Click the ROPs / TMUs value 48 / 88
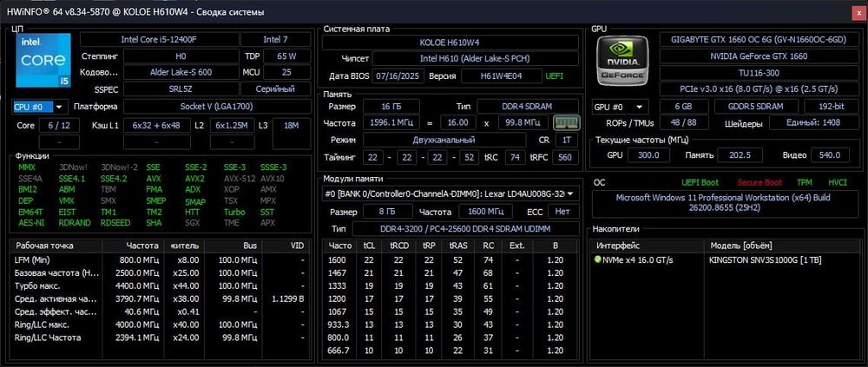868x367 pixels. pos(682,123)
